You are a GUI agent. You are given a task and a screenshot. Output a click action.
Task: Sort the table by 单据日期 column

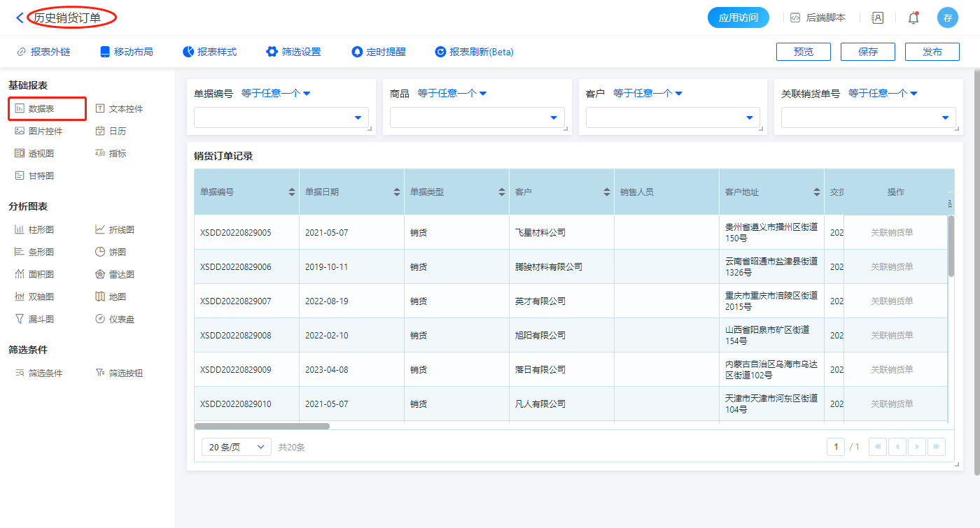(x=396, y=192)
